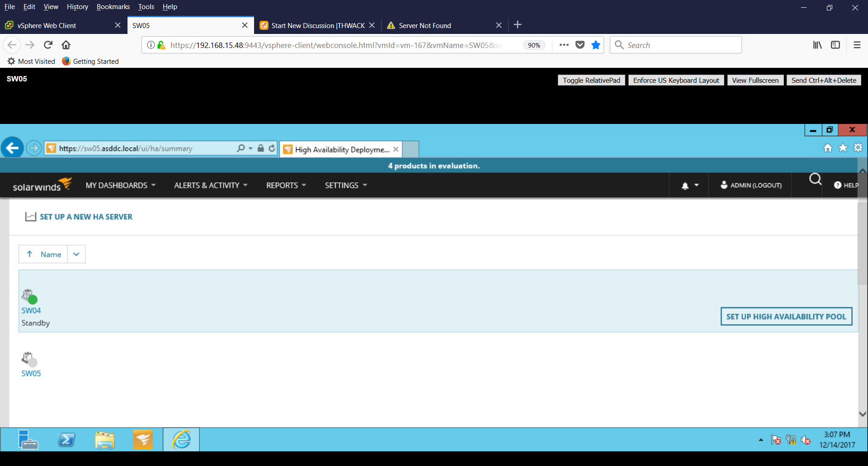Click Send Ctrl+Alt+Delete button
The height and width of the screenshot is (466, 868).
pyautogui.click(x=824, y=80)
